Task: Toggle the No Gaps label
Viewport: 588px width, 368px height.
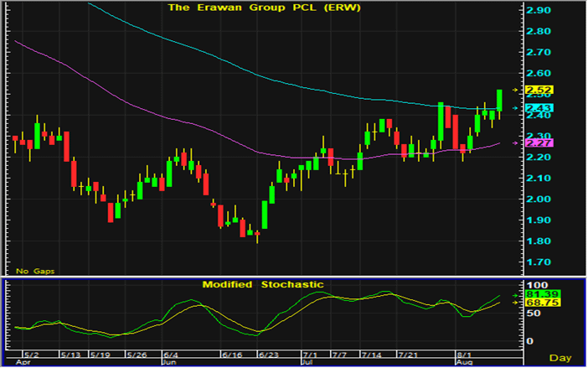Action: [32, 271]
